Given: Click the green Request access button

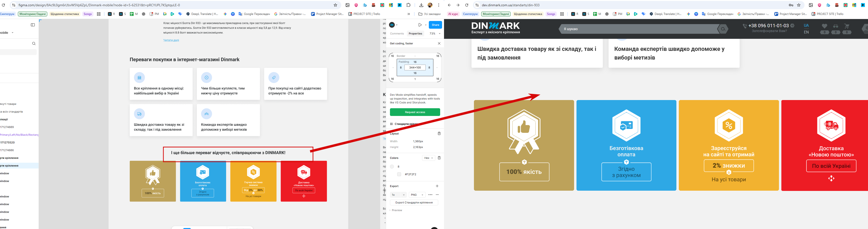Looking at the screenshot, I should 415,112.
